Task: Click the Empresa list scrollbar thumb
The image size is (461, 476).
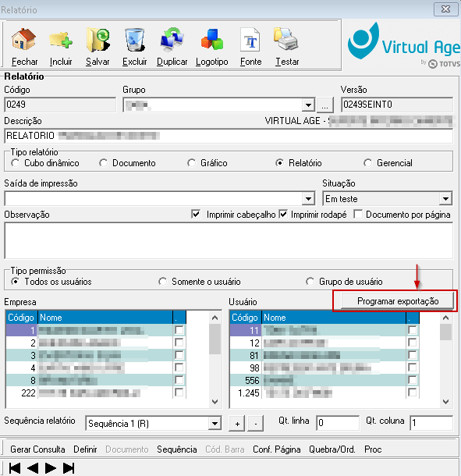Action: coord(215,339)
